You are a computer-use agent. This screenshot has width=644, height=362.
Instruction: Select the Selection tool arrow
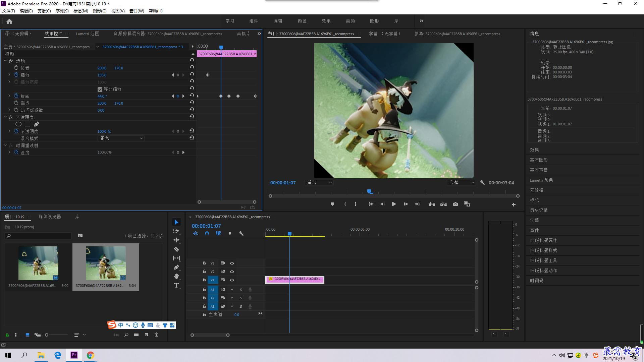tap(176, 222)
